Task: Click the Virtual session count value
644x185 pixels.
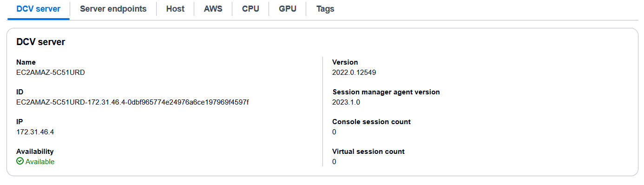Action: coord(334,162)
